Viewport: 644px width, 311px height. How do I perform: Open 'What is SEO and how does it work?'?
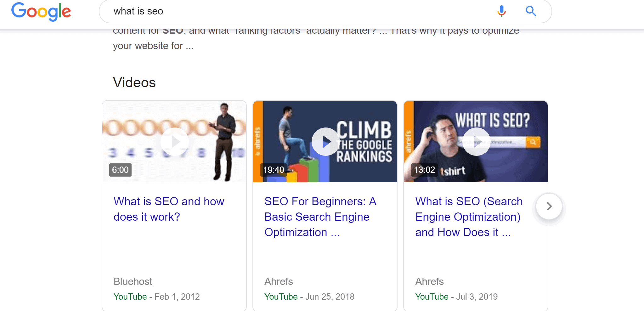[x=169, y=209]
